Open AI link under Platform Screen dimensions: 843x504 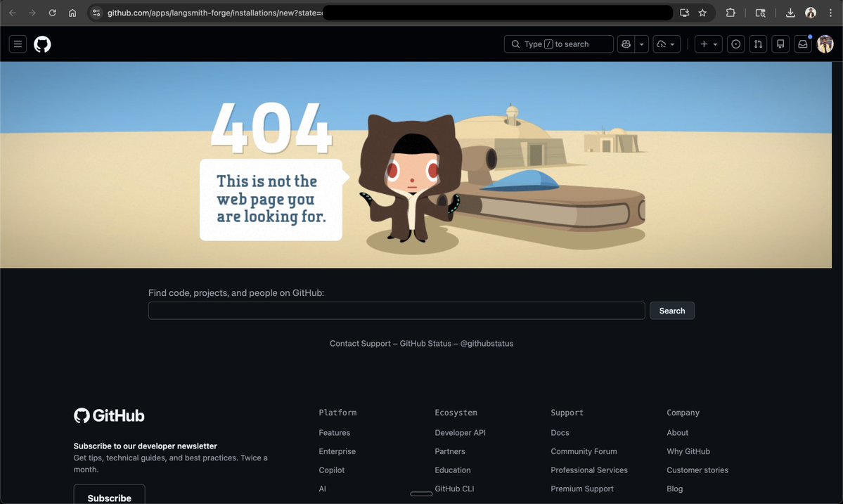pos(323,489)
